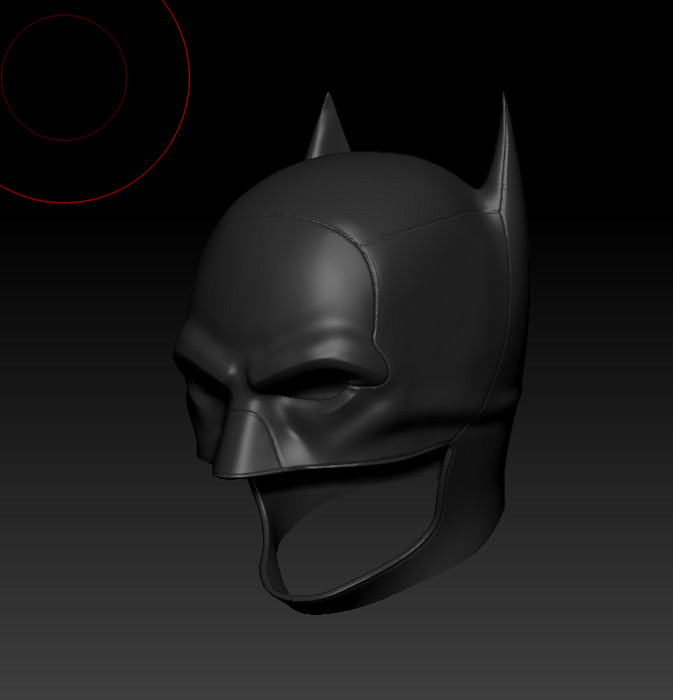
Task: Click empty canvas right of the model
Action: (610, 400)
